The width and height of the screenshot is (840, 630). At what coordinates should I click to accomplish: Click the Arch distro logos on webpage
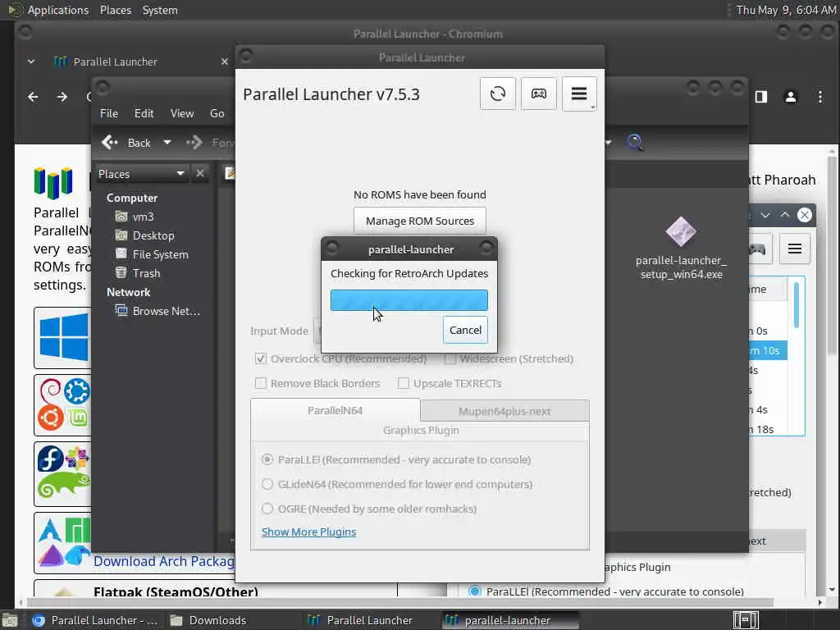coord(63,543)
